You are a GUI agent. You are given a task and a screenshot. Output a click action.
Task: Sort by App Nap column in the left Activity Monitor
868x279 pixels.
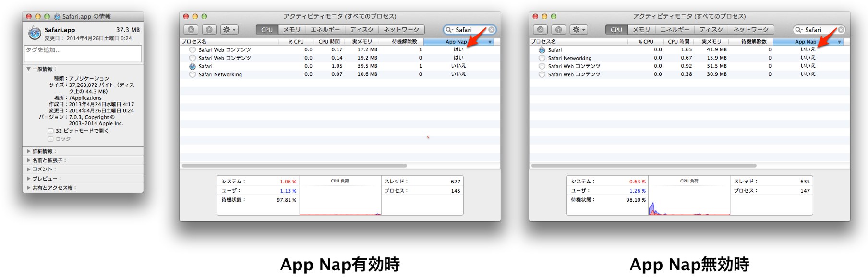pos(458,42)
